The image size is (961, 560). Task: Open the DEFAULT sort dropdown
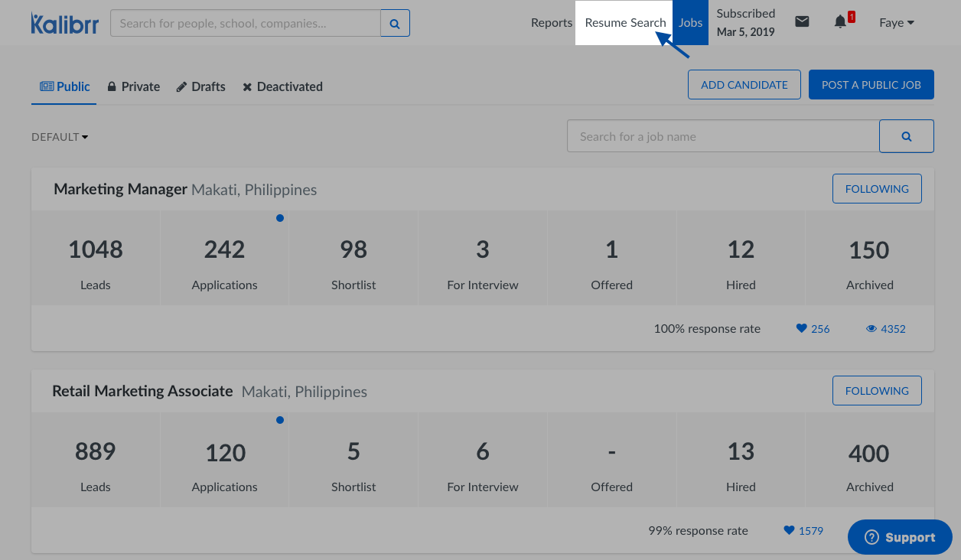point(60,137)
